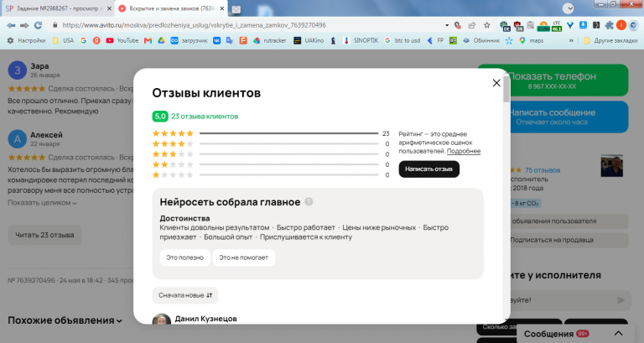Open the Настройки bookmark
The width and height of the screenshot is (644, 343).
[x=26, y=40]
